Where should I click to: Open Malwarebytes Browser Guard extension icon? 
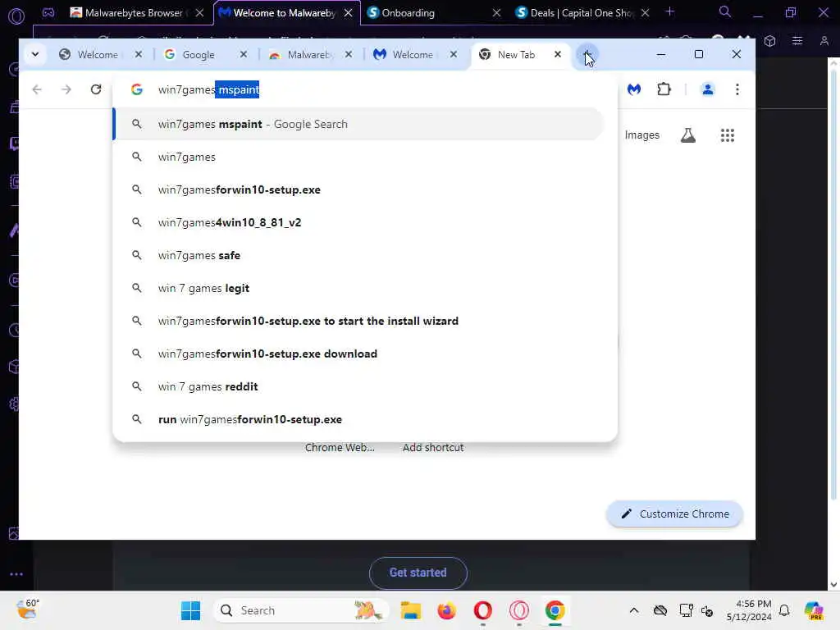click(634, 89)
